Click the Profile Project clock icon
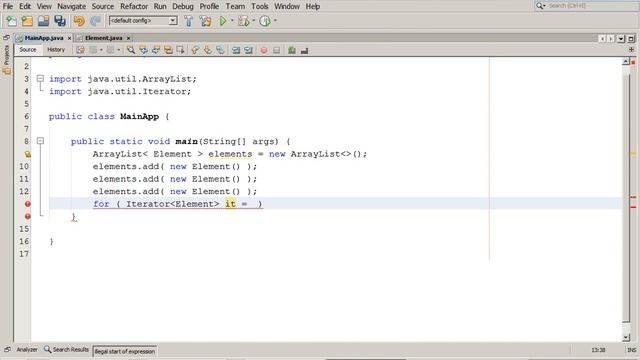 point(265,21)
